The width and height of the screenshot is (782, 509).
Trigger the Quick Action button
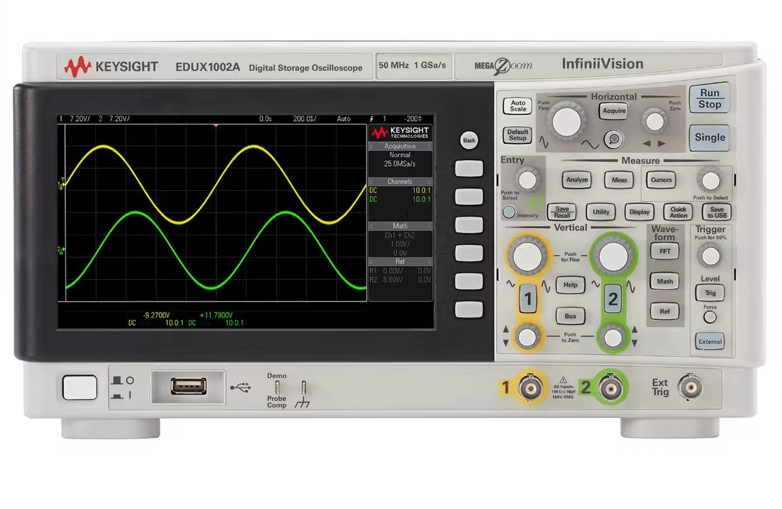point(678,212)
